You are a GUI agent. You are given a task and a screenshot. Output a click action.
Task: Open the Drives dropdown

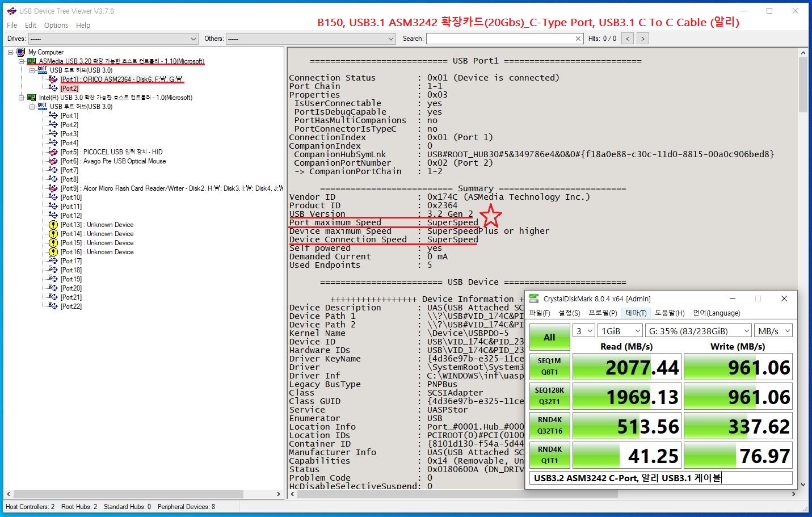(113, 39)
